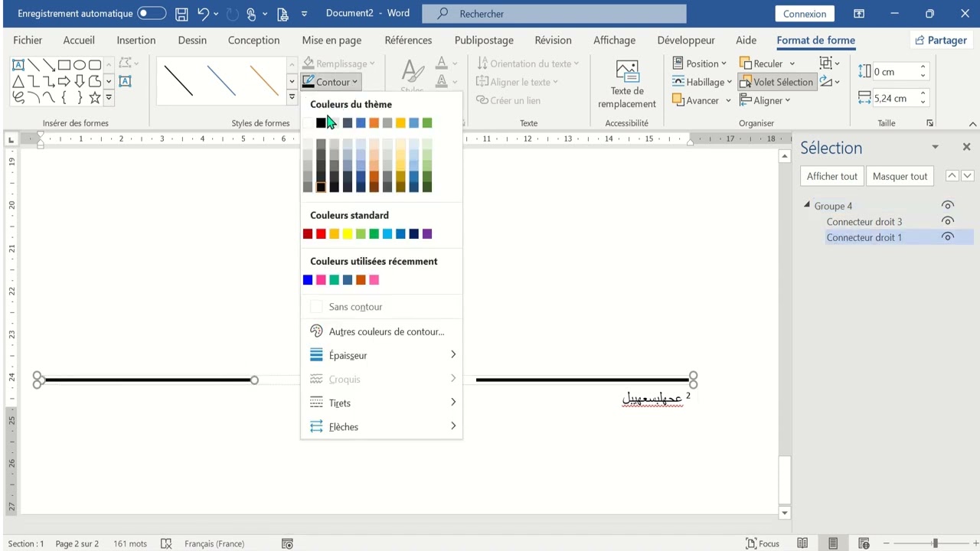The height and width of the screenshot is (551, 980).
Task: Select Connecteur droit 3 in list
Action: (864, 221)
